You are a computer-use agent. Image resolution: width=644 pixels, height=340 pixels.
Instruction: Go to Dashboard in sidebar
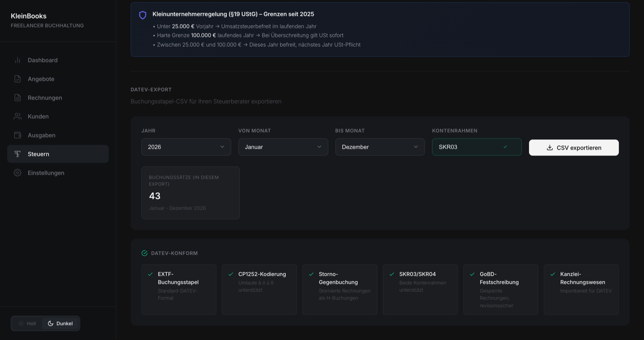click(x=58, y=60)
